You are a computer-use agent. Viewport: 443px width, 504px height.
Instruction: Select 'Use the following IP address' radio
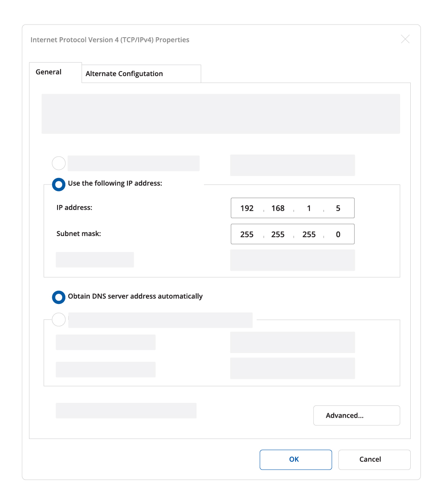click(x=59, y=184)
